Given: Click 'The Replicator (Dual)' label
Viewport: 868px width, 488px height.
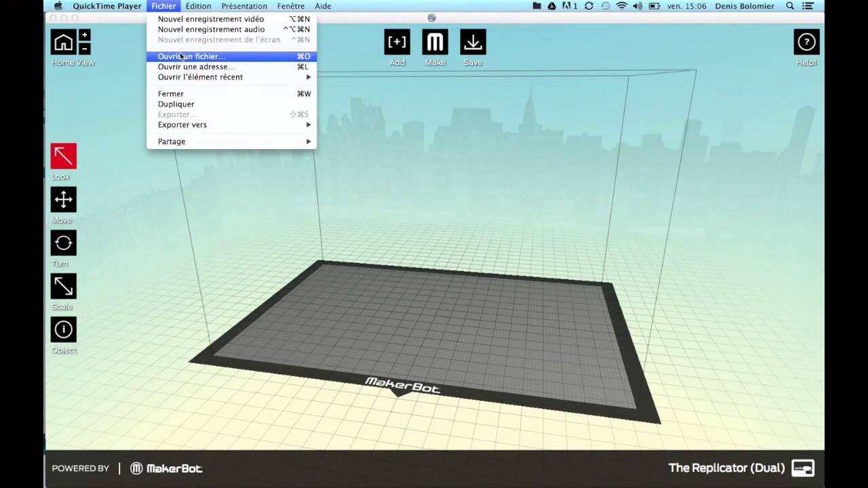Looking at the screenshot, I should [x=726, y=468].
